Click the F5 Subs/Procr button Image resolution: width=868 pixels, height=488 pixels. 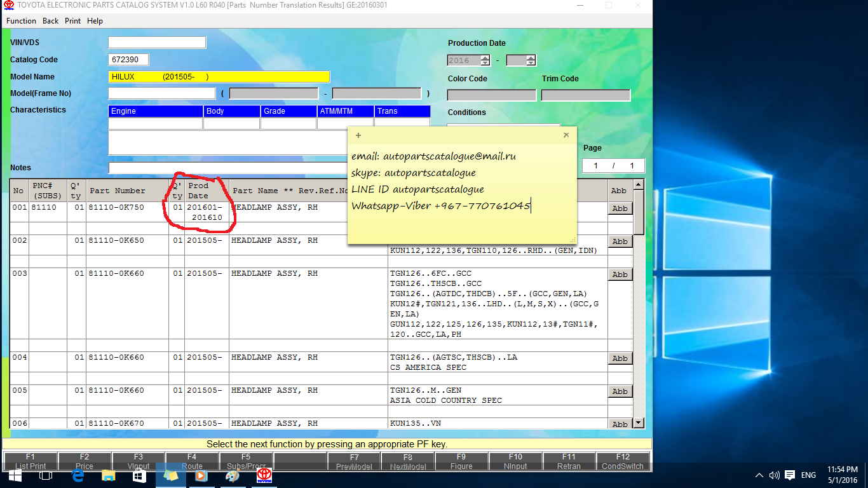246,461
